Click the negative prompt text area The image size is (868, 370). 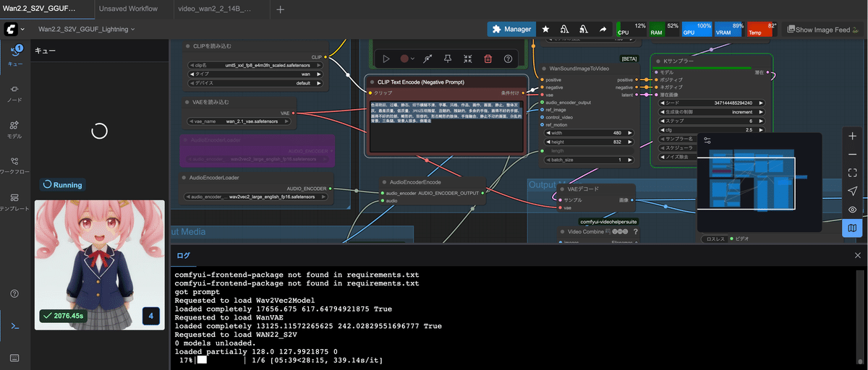(446, 126)
